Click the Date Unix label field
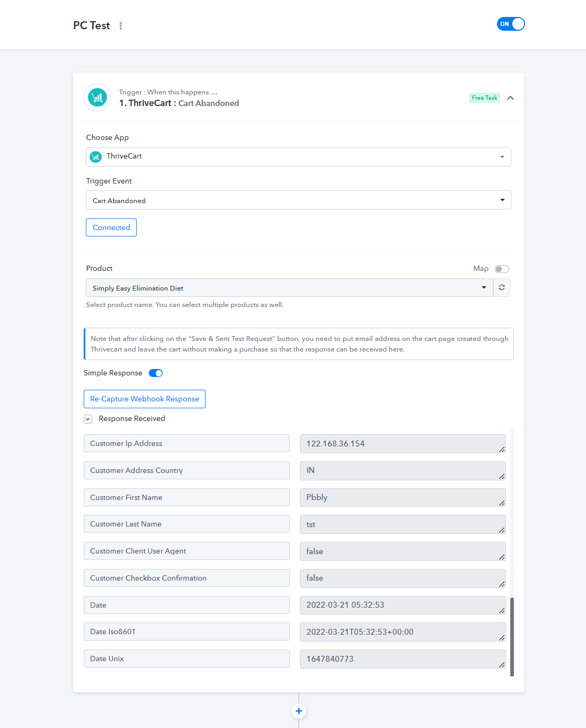The width and height of the screenshot is (586, 728). click(x=187, y=659)
